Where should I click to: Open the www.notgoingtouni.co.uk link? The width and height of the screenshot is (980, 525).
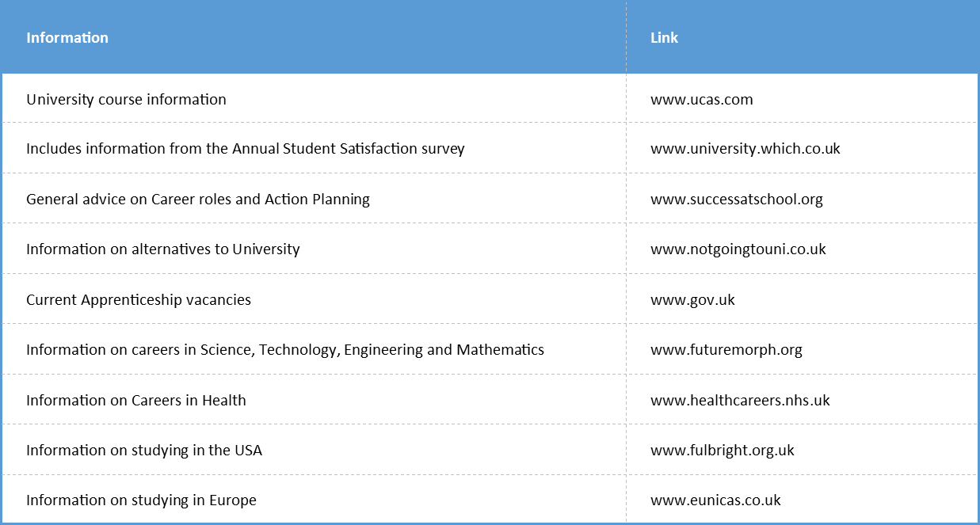pos(738,249)
